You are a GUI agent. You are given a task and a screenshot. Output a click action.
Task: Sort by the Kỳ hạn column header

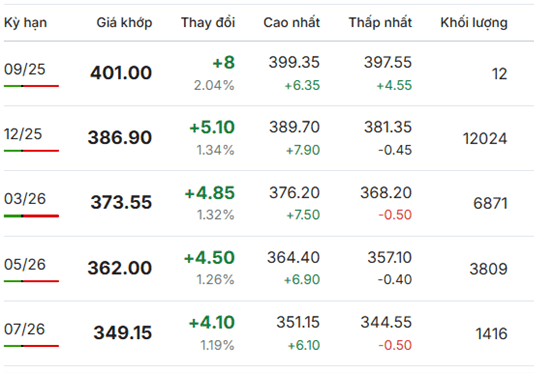coord(26,23)
